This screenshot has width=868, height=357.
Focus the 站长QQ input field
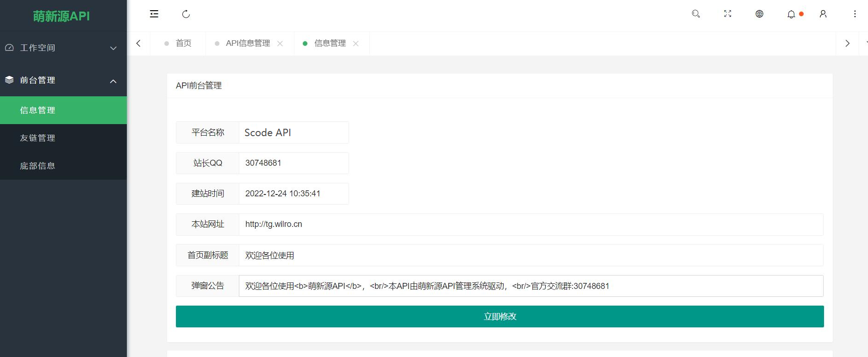pyautogui.click(x=293, y=163)
